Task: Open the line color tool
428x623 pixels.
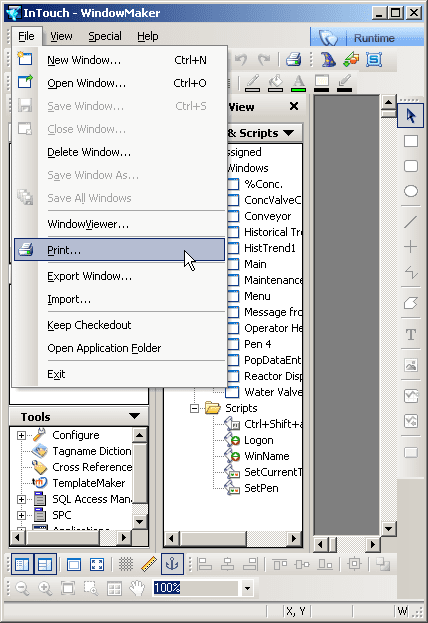Action: click(x=253, y=83)
